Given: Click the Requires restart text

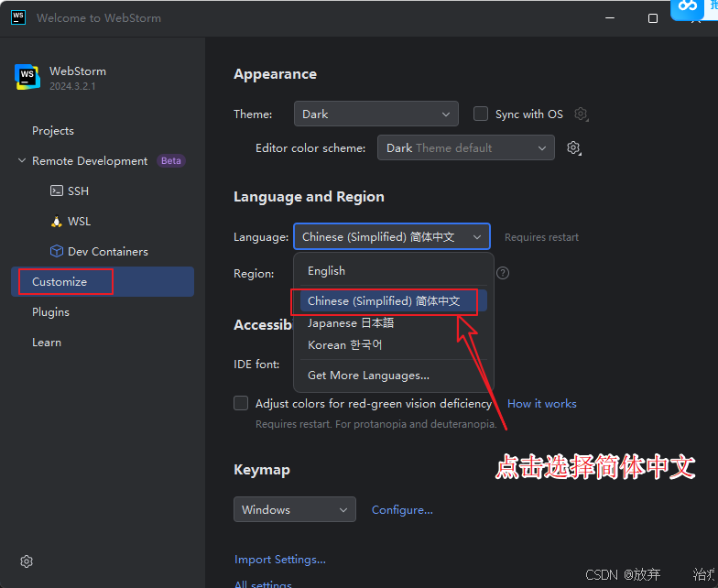Looking at the screenshot, I should pos(542,237).
